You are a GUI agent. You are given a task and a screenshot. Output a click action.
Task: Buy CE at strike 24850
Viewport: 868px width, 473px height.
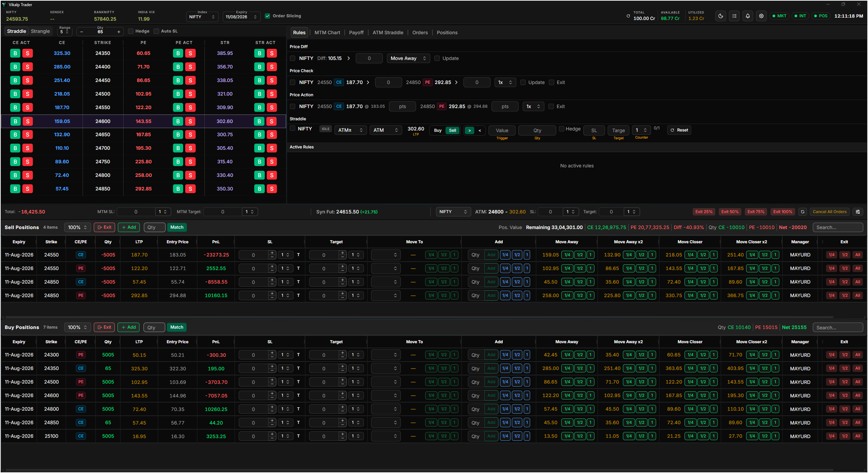[15, 189]
